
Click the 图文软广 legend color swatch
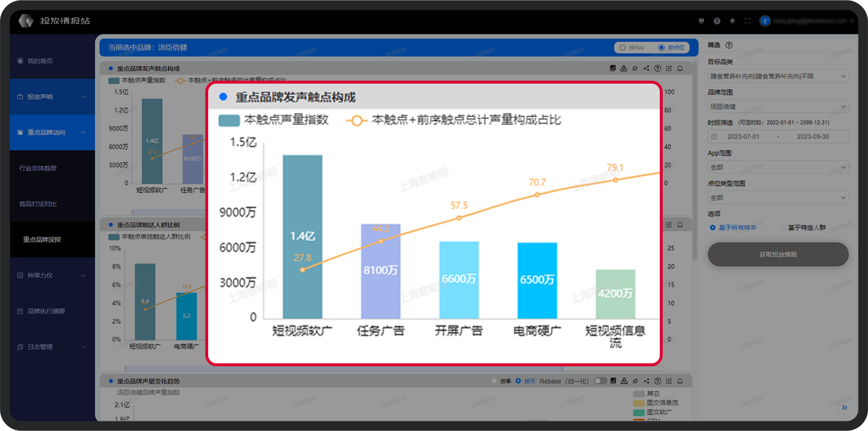tap(639, 412)
